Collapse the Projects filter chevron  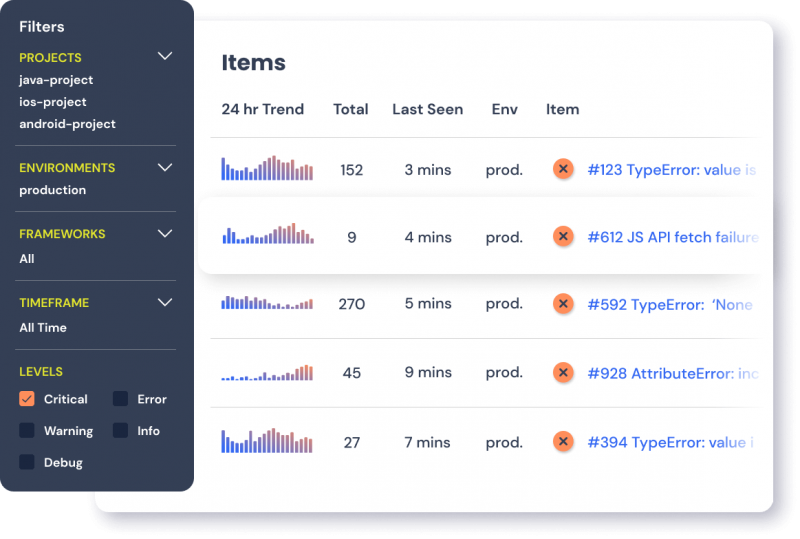(165, 56)
